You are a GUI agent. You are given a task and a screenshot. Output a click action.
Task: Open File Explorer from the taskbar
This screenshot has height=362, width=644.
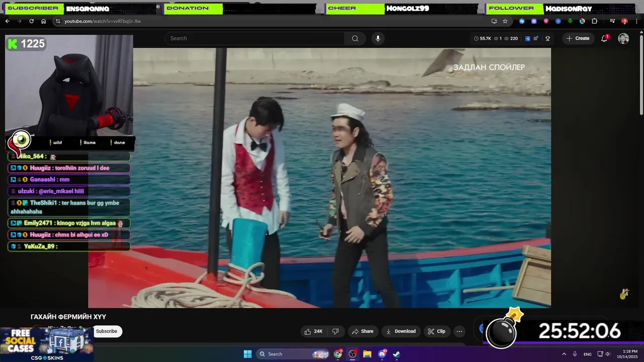click(367, 354)
